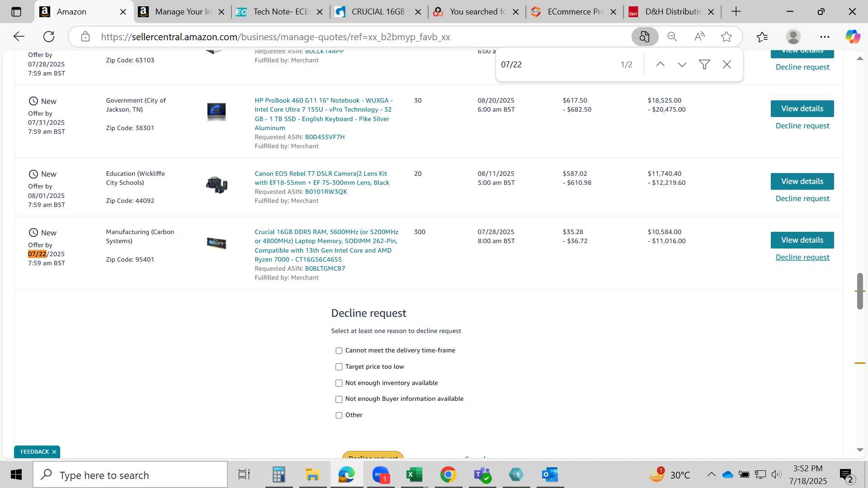This screenshot has width=868, height=488.
Task: View details for HP ProBook request
Action: tap(802, 108)
